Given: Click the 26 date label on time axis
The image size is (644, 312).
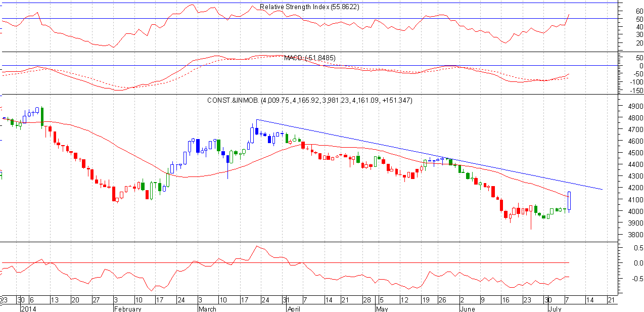Looking at the screenshot, I should (x=442, y=300).
